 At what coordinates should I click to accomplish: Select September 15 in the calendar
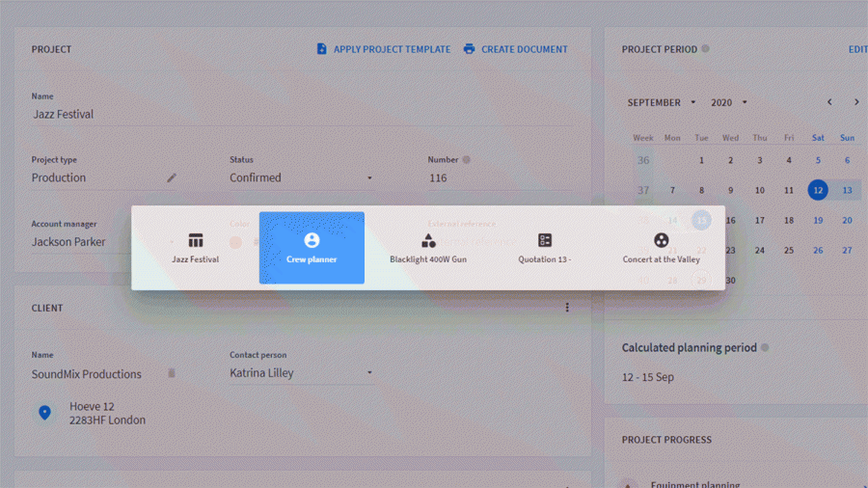(701, 220)
